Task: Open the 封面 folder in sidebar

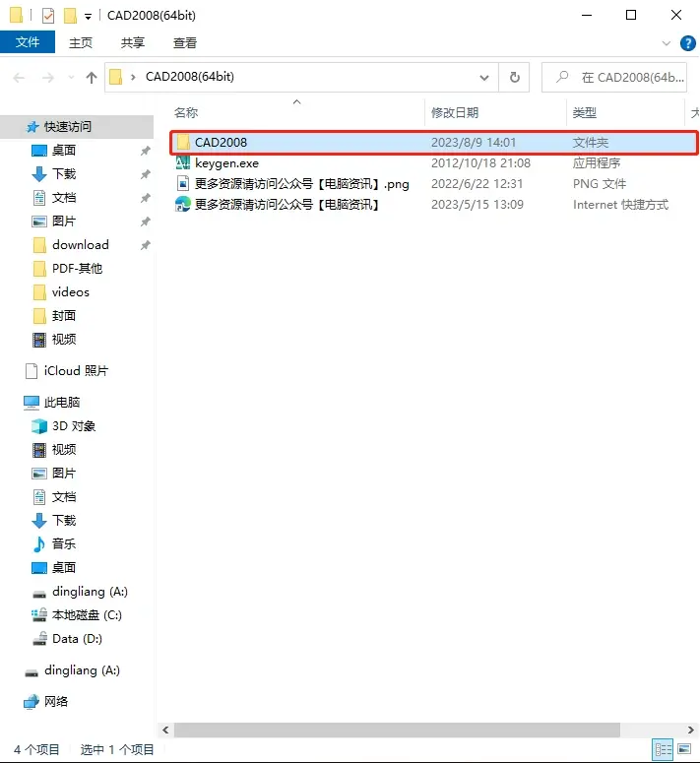Action: click(64, 316)
